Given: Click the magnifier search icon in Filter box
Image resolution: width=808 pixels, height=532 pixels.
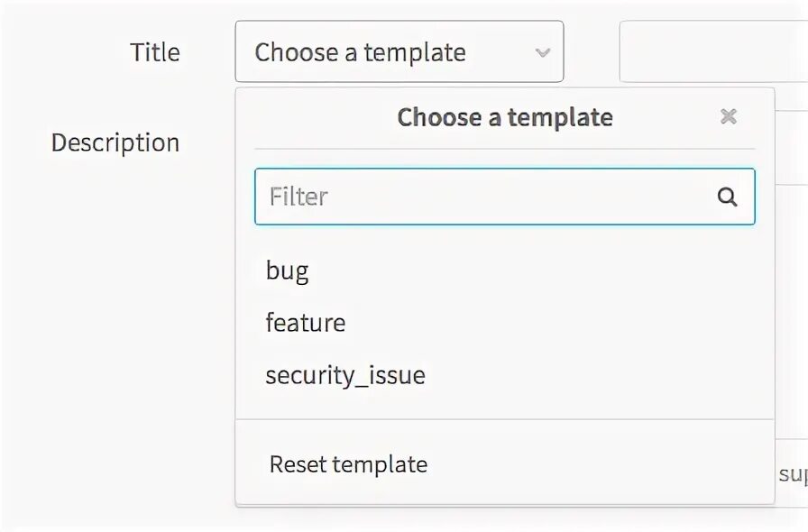Looking at the screenshot, I should [727, 197].
